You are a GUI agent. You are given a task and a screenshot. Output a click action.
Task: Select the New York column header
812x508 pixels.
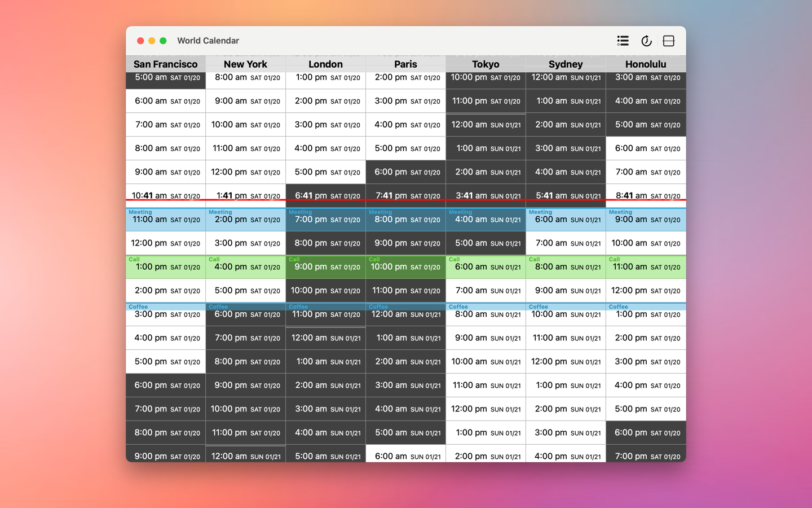click(246, 64)
